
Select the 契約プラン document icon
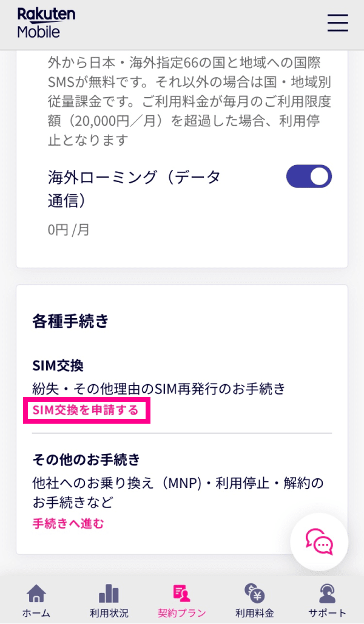[181, 594]
